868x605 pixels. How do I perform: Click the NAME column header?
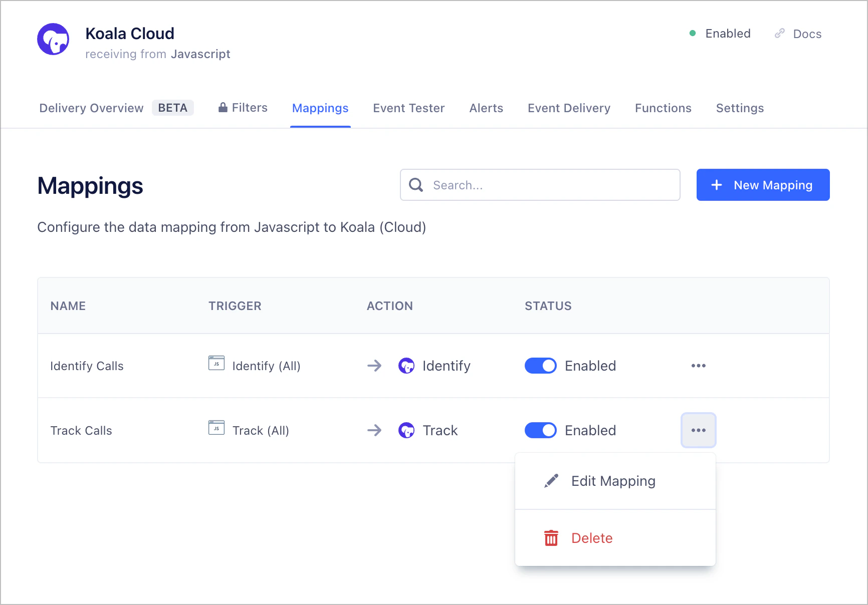68,306
